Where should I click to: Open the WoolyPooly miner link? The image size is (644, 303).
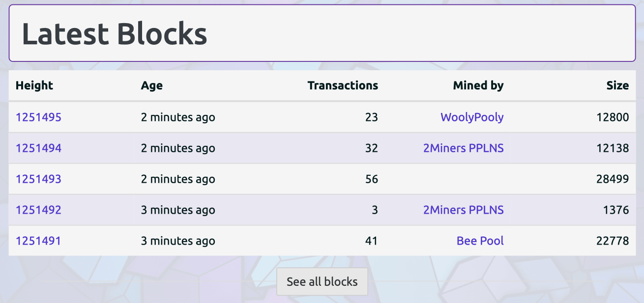472,117
